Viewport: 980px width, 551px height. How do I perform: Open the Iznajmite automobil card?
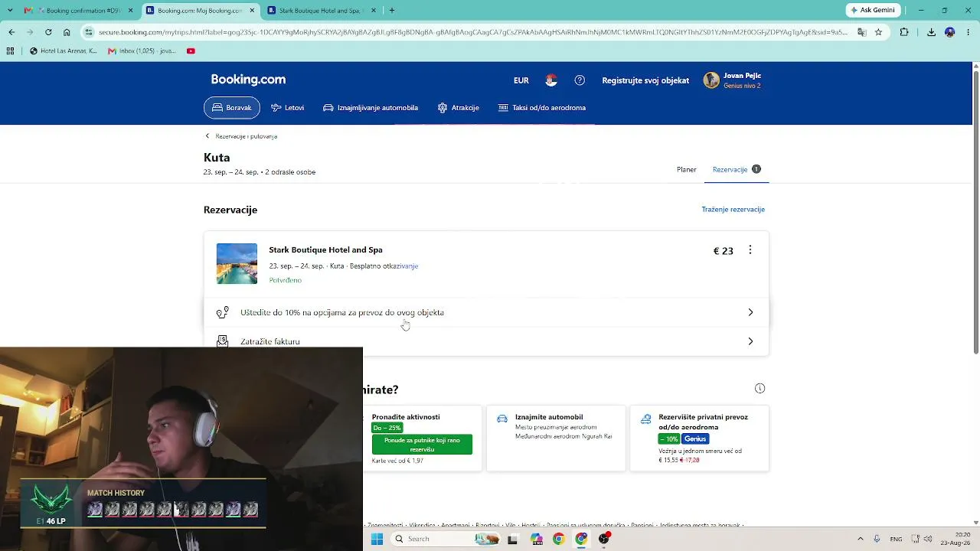(556, 439)
